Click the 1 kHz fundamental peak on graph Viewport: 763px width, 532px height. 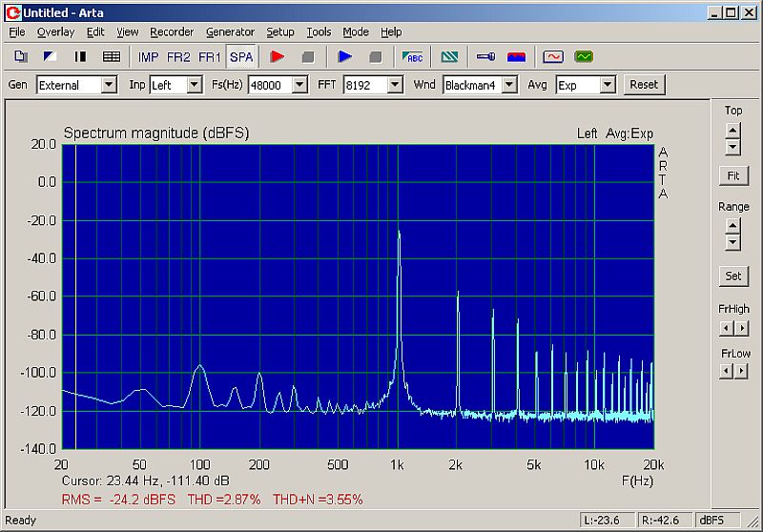399,234
